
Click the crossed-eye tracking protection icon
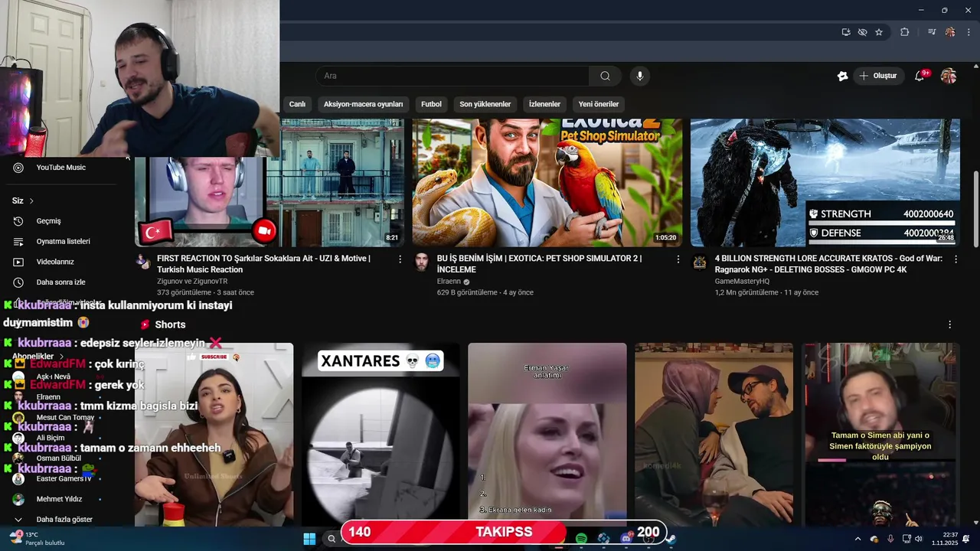coord(862,32)
